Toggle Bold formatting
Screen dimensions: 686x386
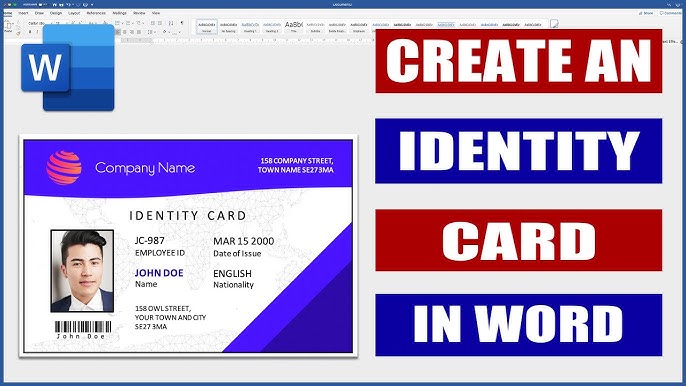30,32
